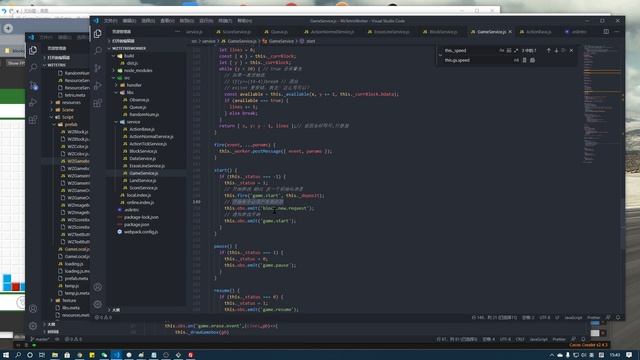The width and height of the screenshot is (640, 360).
Task: Click start method in breadcrumb
Action: click(x=310, y=41)
